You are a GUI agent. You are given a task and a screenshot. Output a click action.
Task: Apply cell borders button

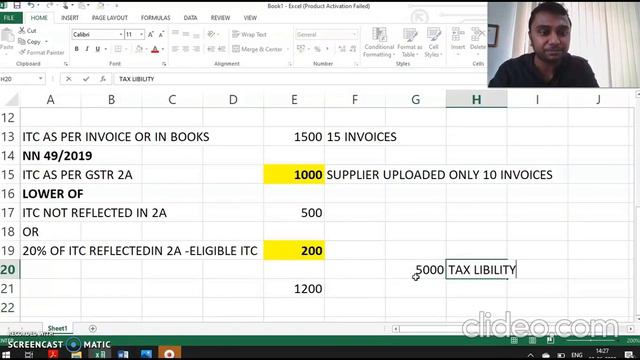click(x=118, y=49)
